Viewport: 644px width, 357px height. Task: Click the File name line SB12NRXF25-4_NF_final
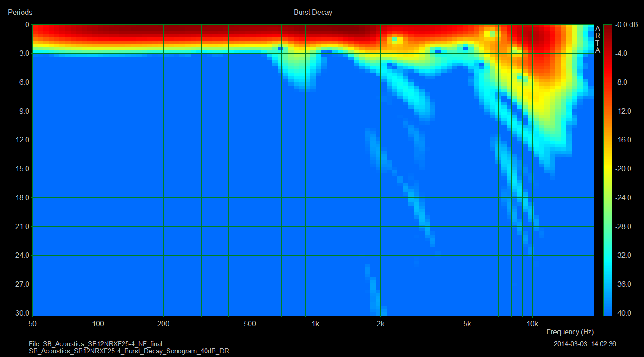(96, 344)
